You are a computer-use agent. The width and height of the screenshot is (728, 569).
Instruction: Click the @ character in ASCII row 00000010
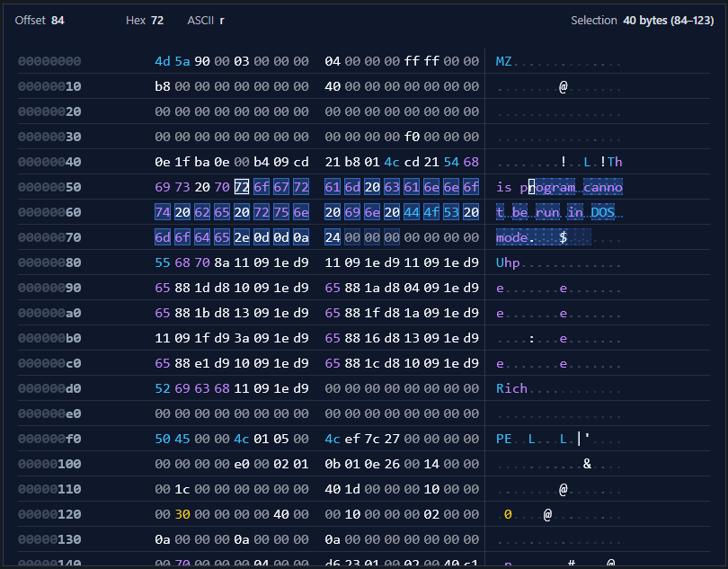(564, 86)
